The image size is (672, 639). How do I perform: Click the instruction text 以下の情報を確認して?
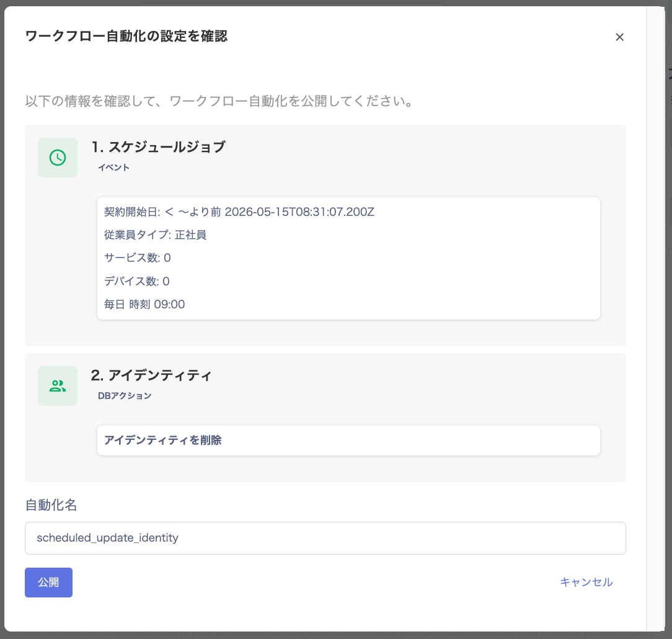point(219,101)
